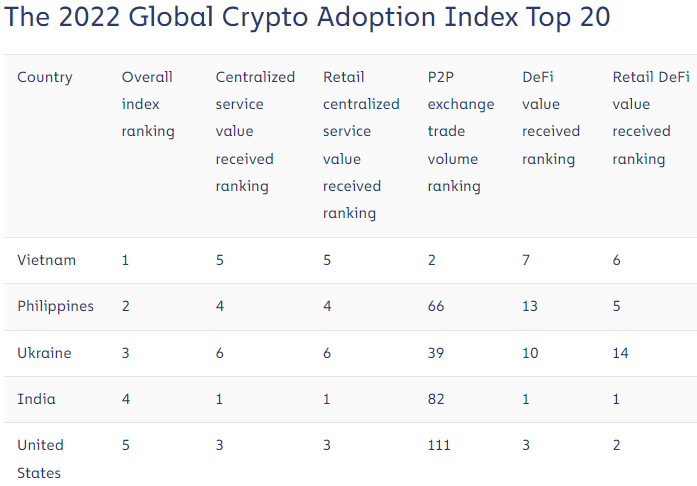697x486 pixels.
Task: Select the Philippines country cell
Action: pyautogui.click(x=55, y=306)
